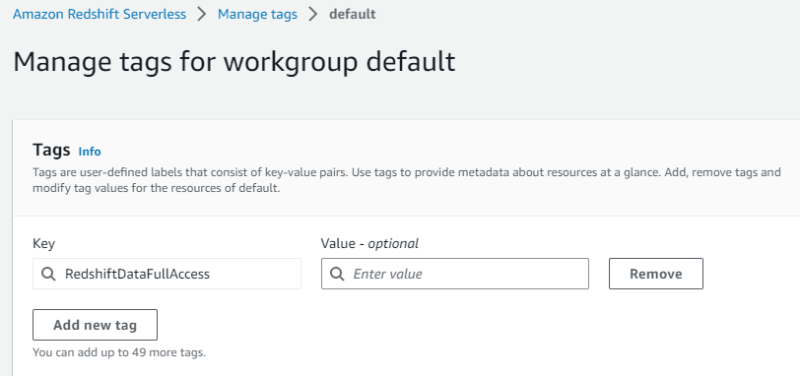Select the default breadcrumb item

coord(353,14)
